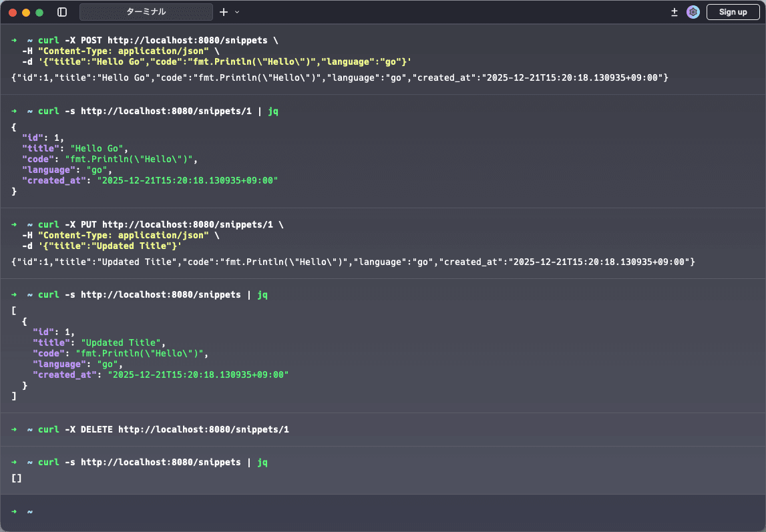Open the user avatar icon

click(693, 12)
